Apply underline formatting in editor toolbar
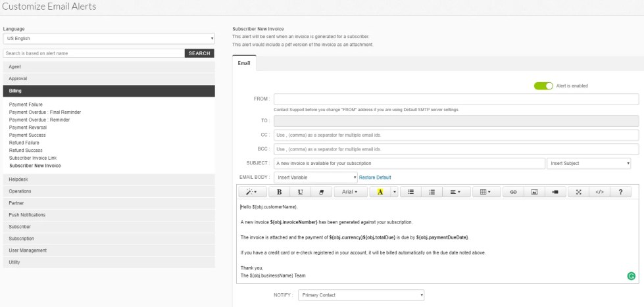 click(300, 192)
